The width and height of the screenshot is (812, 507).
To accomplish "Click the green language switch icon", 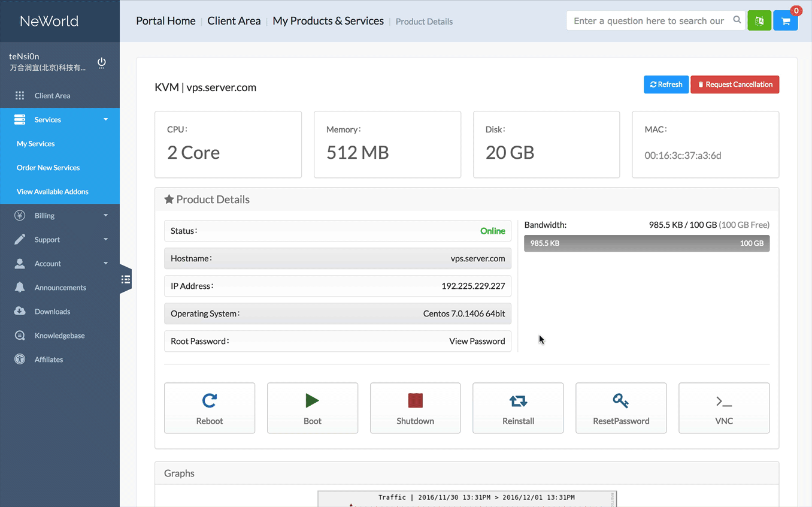I will point(759,21).
